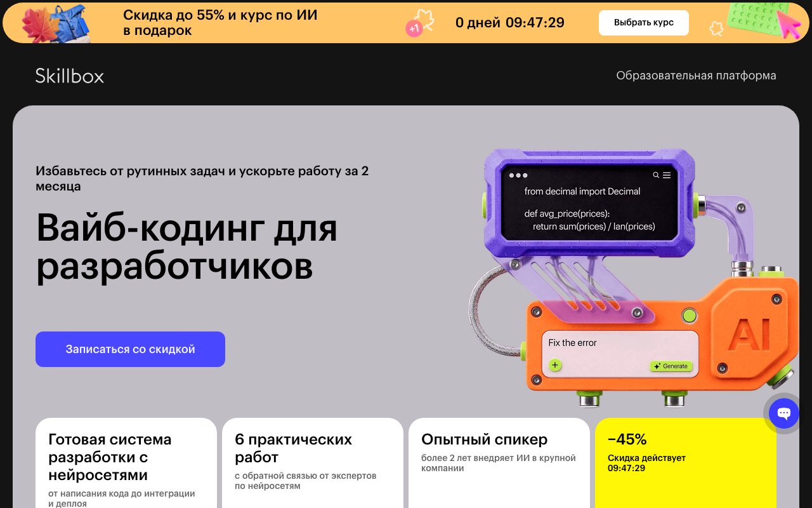Click the Skillbox logo

pos(70,76)
